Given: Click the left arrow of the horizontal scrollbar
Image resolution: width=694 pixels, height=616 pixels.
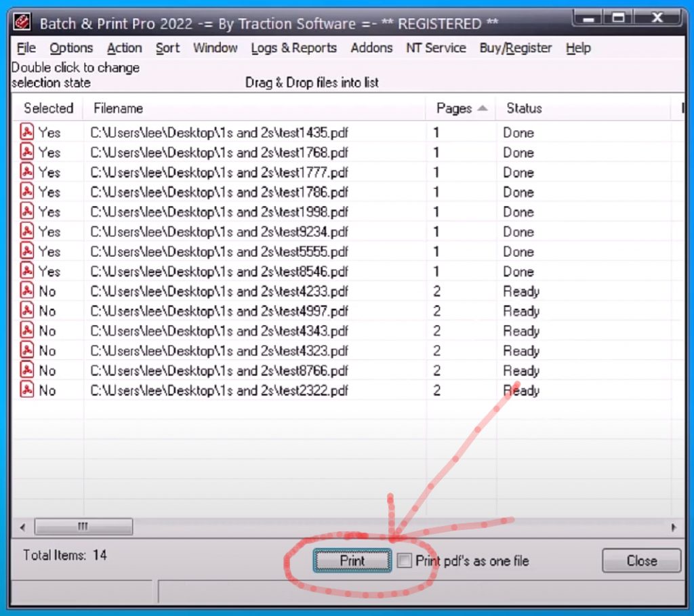Looking at the screenshot, I should 22,527.
